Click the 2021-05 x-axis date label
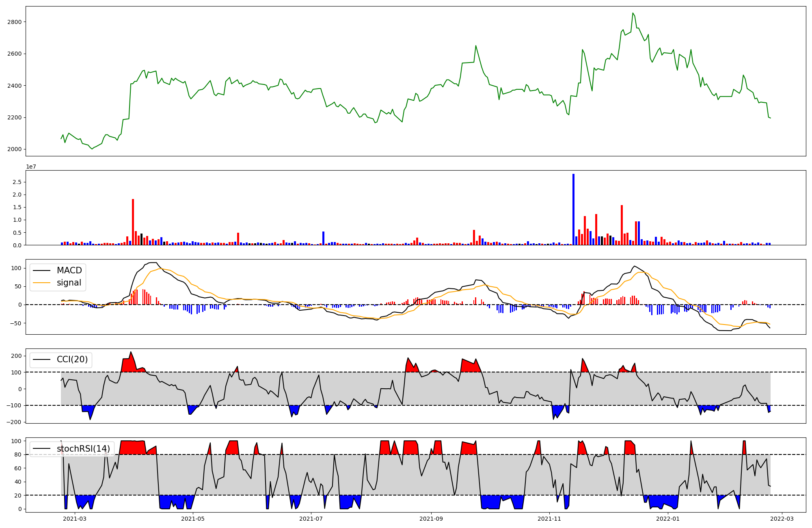812x528 pixels. click(193, 519)
